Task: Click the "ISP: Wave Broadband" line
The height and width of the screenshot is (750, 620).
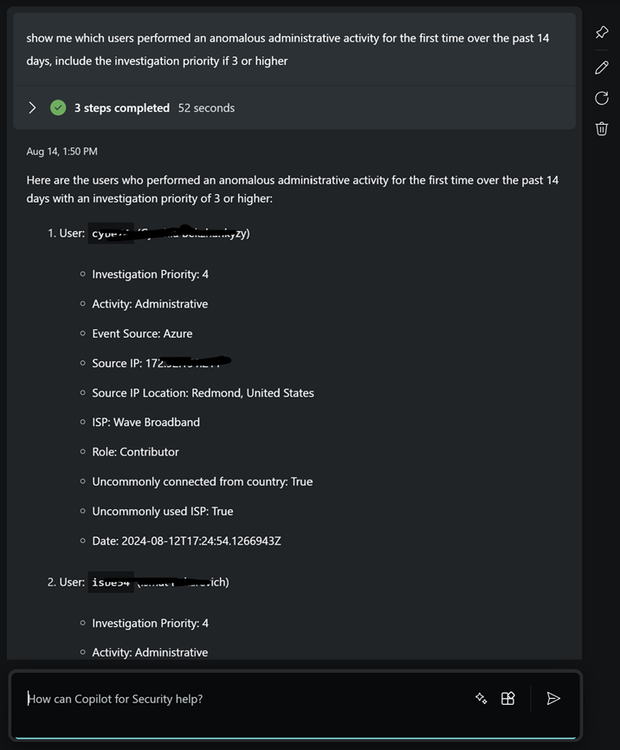Action: (146, 422)
